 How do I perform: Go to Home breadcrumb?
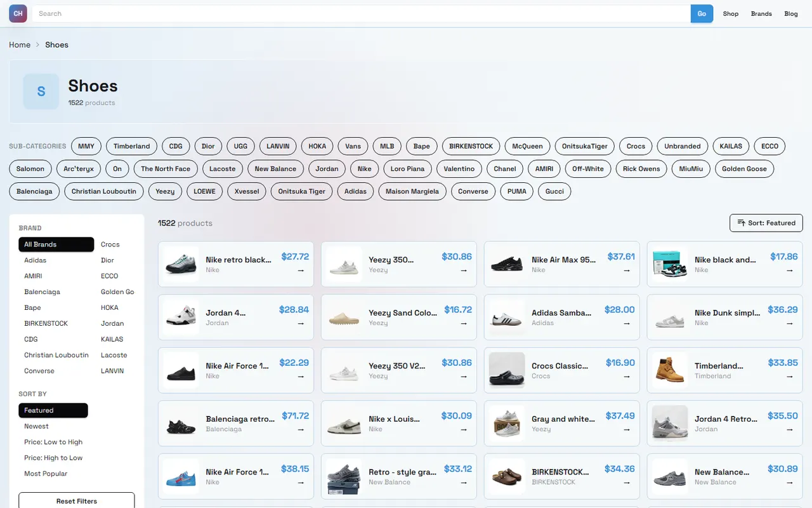(20, 44)
